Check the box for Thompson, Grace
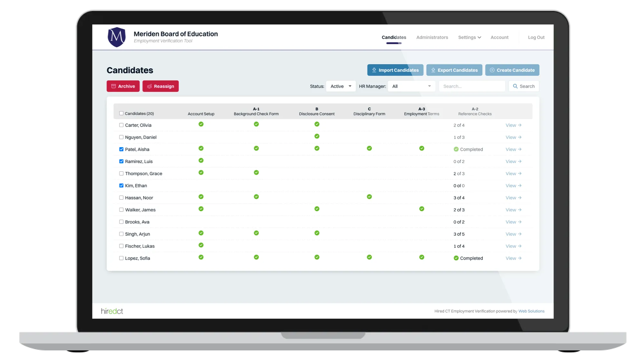644x362 pixels. coord(121,173)
